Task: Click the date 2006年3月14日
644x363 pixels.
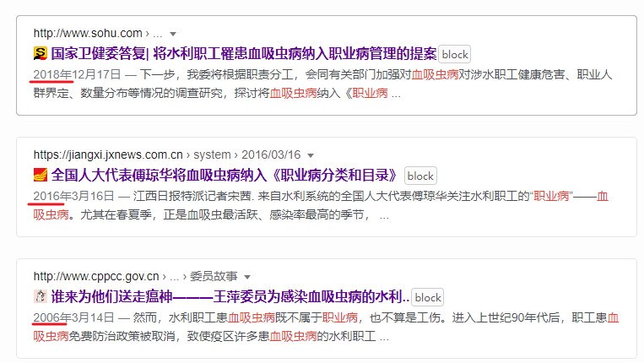Action: tap(73, 317)
